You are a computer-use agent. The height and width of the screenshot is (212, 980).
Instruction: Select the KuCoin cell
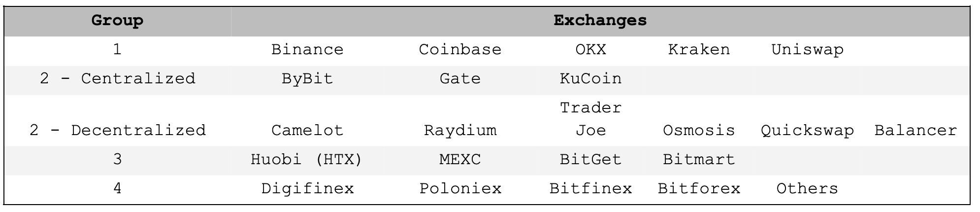click(590, 79)
